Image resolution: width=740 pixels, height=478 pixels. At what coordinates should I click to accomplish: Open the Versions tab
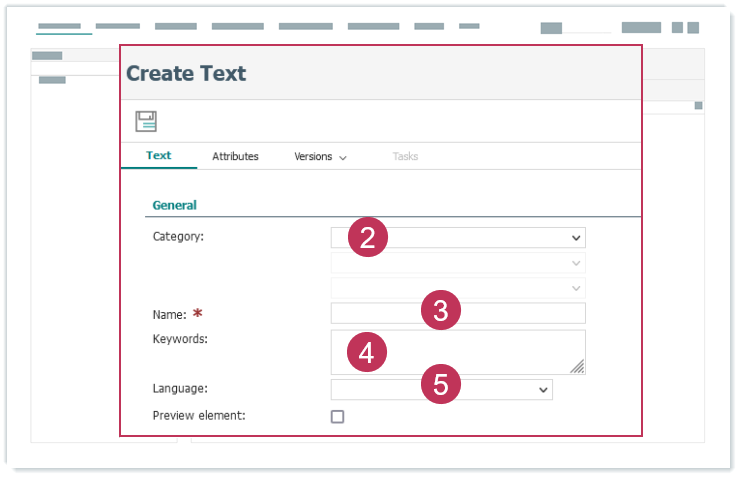pos(313,156)
